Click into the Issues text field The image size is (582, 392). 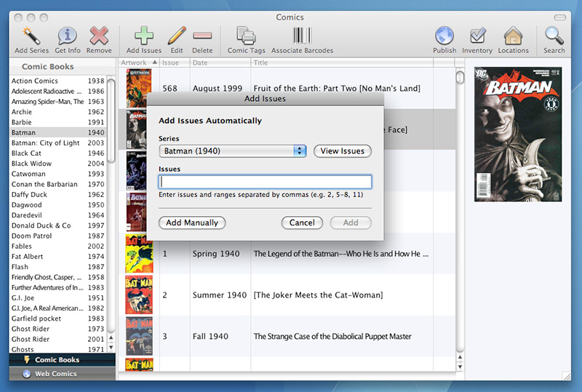tap(266, 182)
